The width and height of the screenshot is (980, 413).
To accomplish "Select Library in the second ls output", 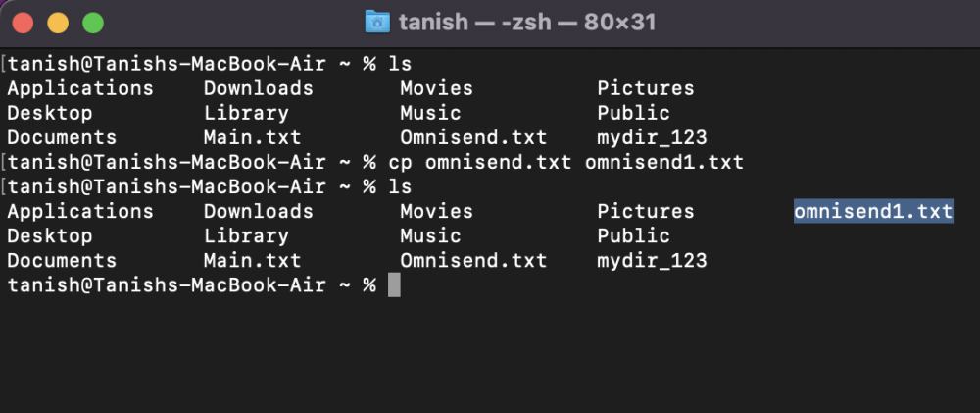I will coord(246,236).
